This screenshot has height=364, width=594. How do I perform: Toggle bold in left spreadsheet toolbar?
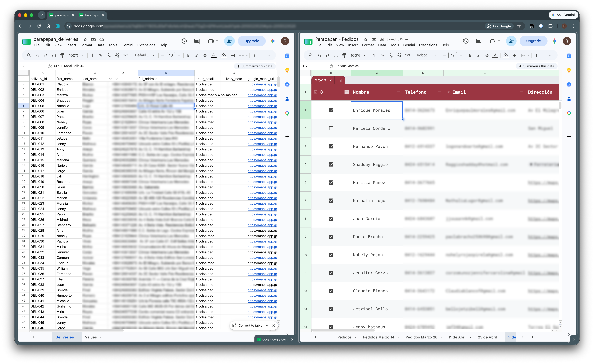[x=188, y=55]
